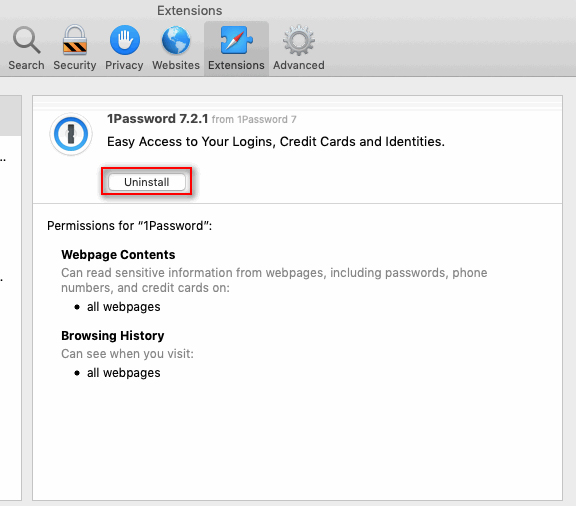This screenshot has height=506, width=576.
Task: Open the Privacy hand icon
Action: (125, 40)
